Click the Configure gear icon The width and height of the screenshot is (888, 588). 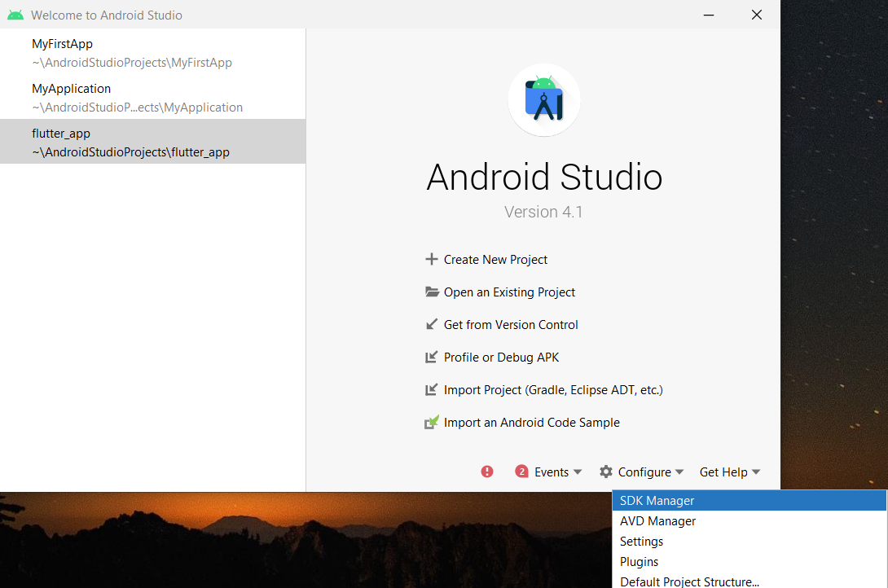point(606,472)
